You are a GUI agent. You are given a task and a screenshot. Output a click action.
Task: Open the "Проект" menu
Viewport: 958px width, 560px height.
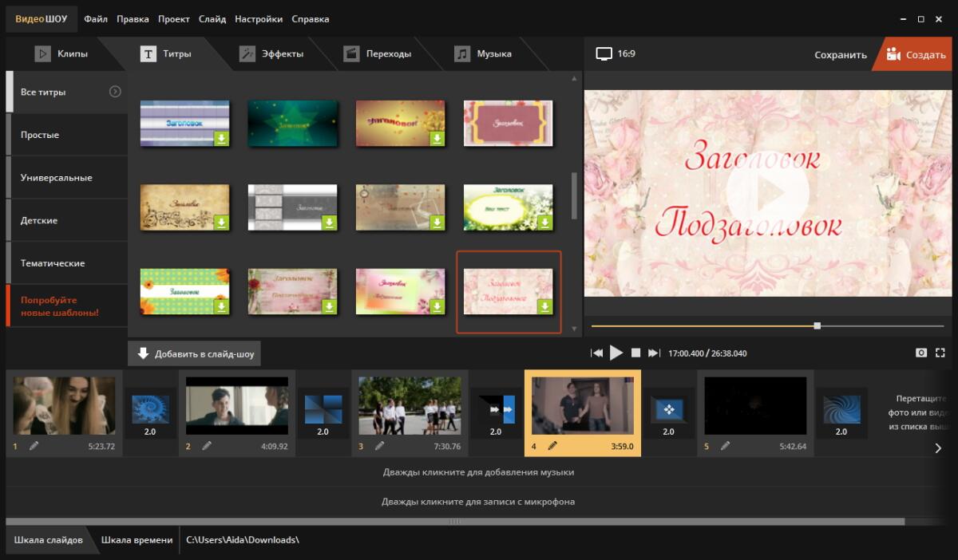[x=173, y=18]
